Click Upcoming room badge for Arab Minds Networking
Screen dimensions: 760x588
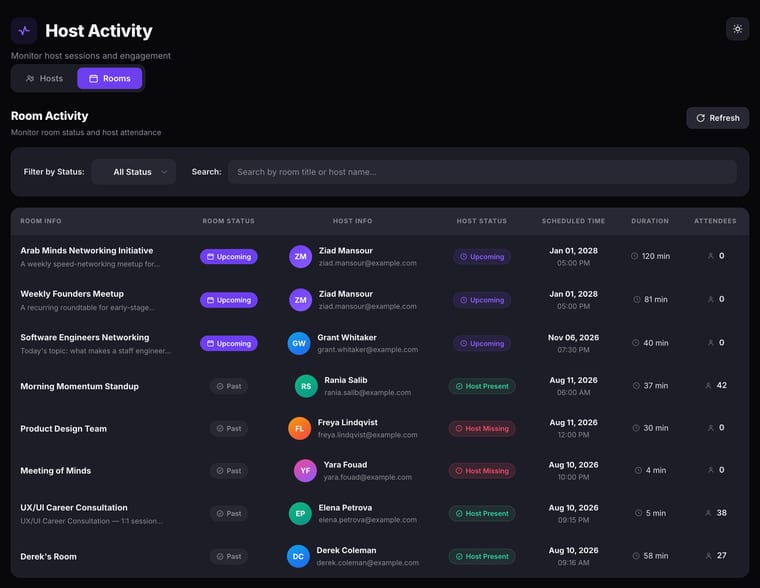click(229, 256)
